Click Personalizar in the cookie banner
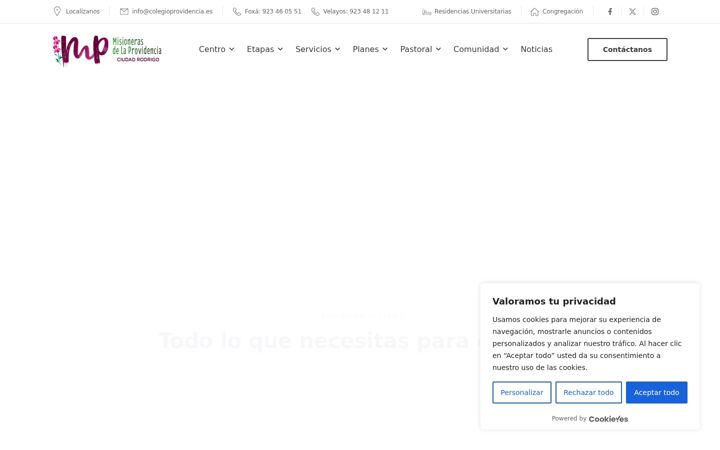This screenshot has width=720, height=450. tap(522, 393)
